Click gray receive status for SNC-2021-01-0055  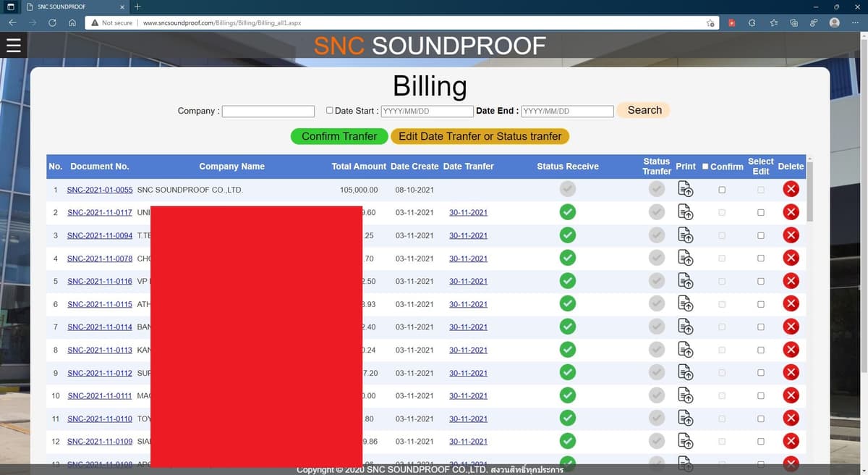[x=568, y=189]
